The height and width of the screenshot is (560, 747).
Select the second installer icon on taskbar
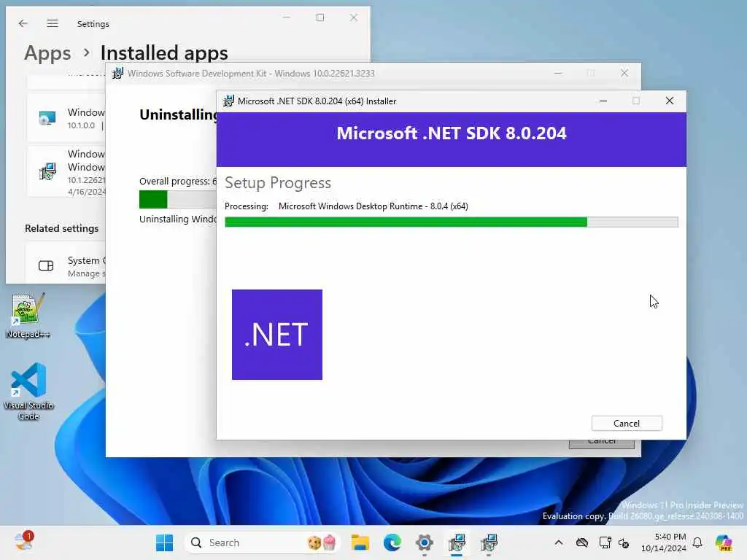click(x=489, y=542)
